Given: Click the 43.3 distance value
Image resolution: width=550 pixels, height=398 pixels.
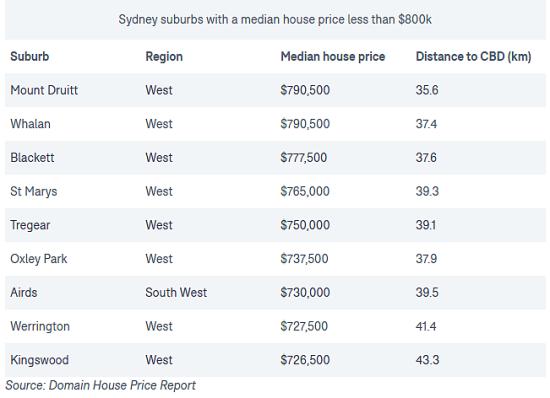Looking at the screenshot, I should pyautogui.click(x=427, y=360).
